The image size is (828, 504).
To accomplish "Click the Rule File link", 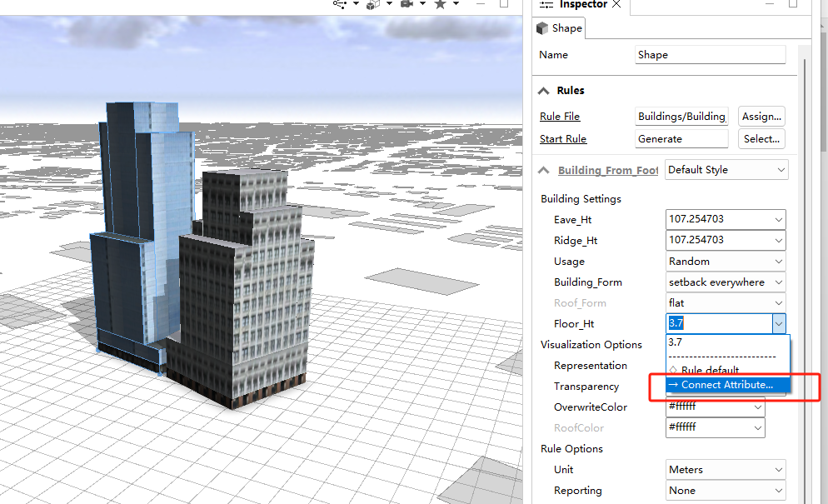I will [559, 116].
